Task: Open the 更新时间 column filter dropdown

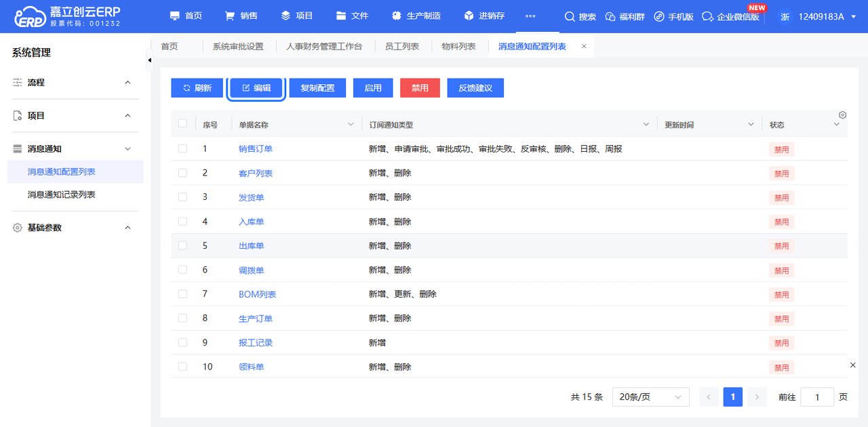Action: coord(751,125)
